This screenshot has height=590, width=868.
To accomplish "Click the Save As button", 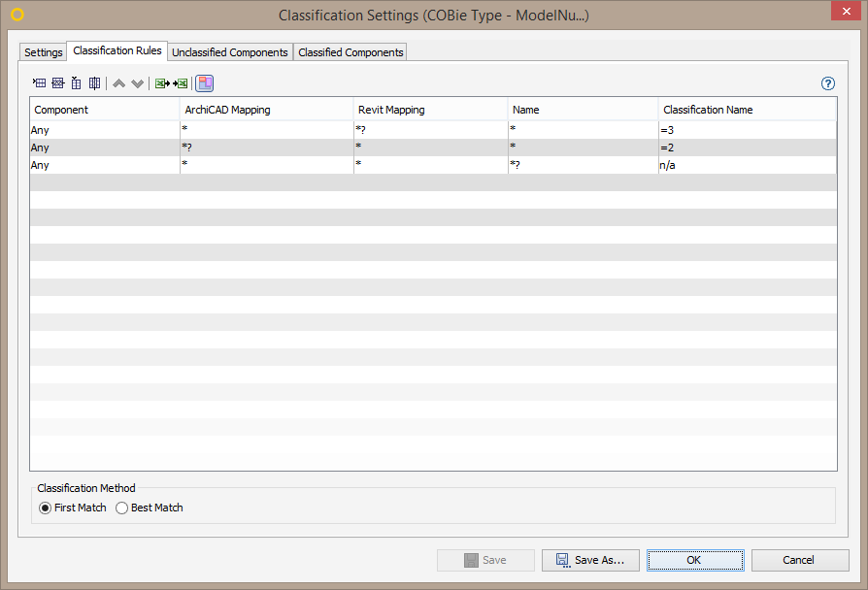I will (x=590, y=560).
